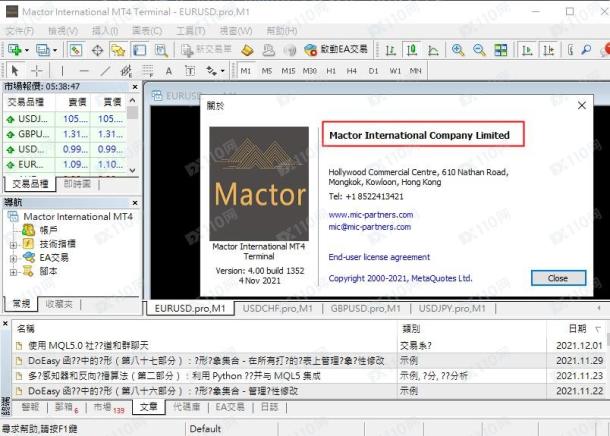The height and width of the screenshot is (436, 610).
Task: Tile chart windows with grid icon
Action: pos(501,50)
